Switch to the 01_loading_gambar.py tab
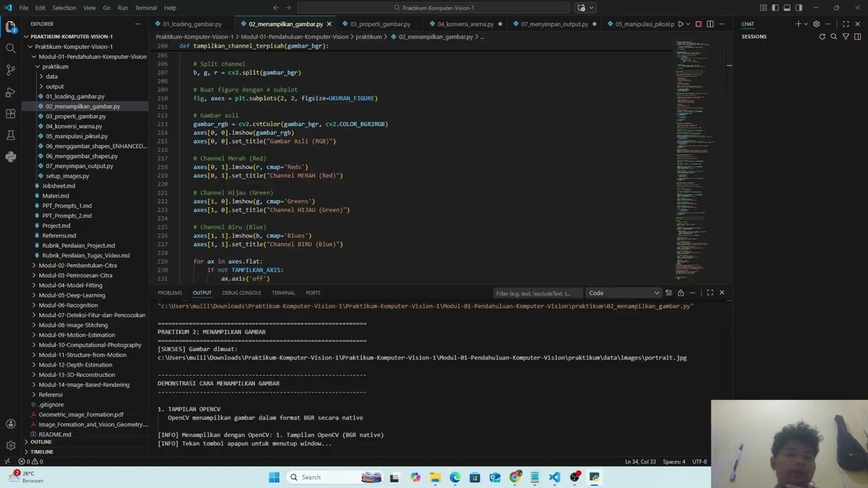The width and height of the screenshot is (868, 488). click(x=192, y=24)
